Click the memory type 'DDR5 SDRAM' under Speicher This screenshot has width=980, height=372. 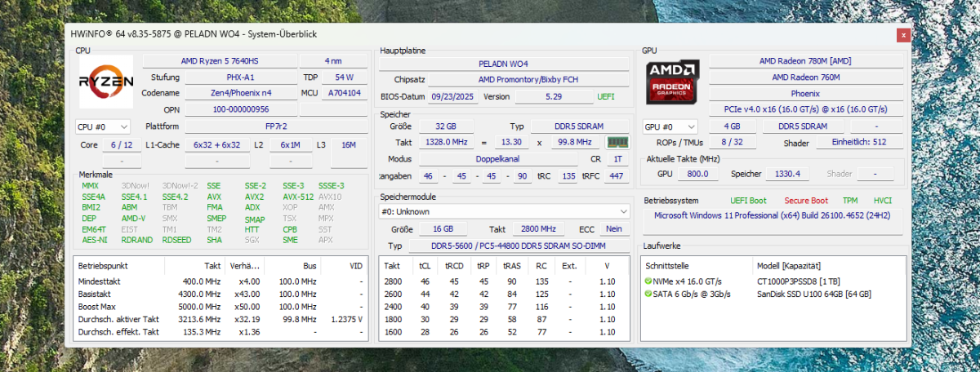pos(579,126)
